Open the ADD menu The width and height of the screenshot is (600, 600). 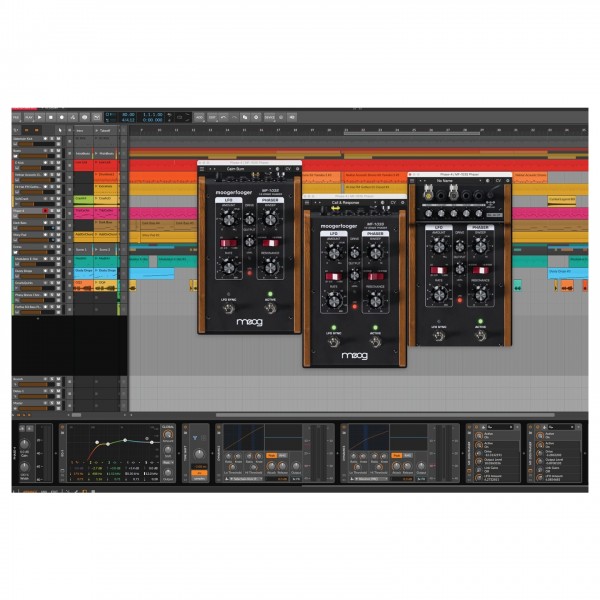click(x=199, y=117)
